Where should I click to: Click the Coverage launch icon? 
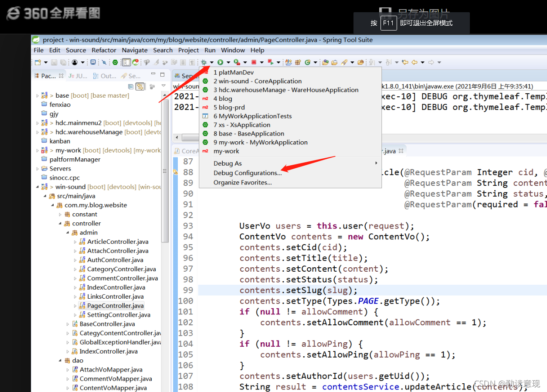[x=237, y=62]
